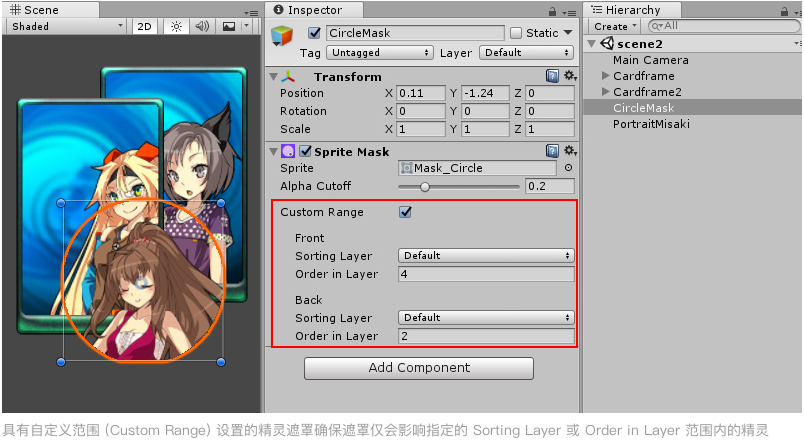Open scene effects image icon
The image size is (804, 442).
[x=229, y=27]
